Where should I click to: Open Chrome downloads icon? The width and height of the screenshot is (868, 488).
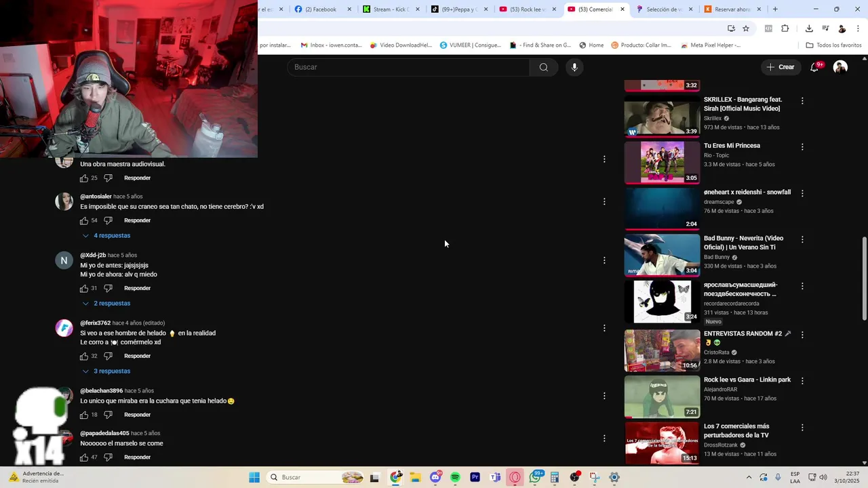coord(809,28)
